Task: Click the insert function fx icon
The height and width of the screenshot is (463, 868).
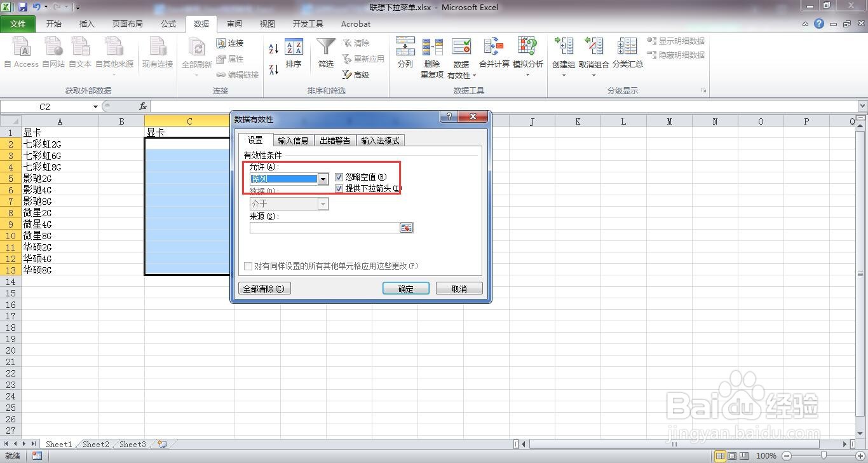Action: click(143, 106)
